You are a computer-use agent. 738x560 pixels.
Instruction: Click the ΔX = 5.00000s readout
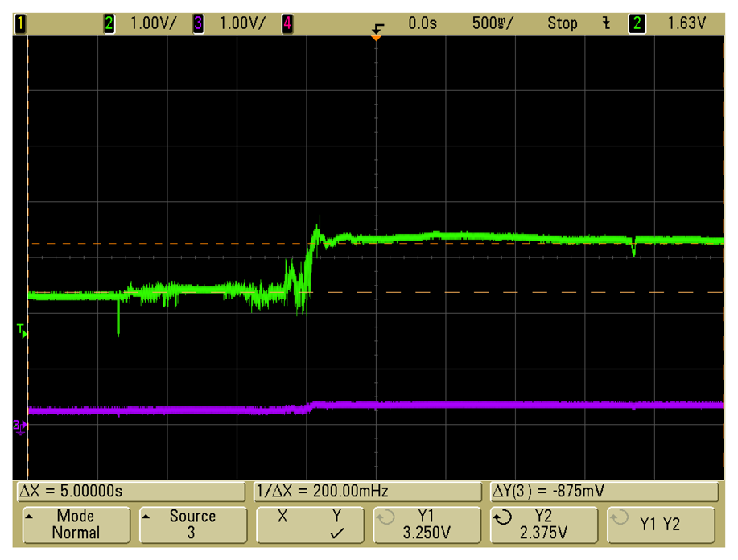130,491
